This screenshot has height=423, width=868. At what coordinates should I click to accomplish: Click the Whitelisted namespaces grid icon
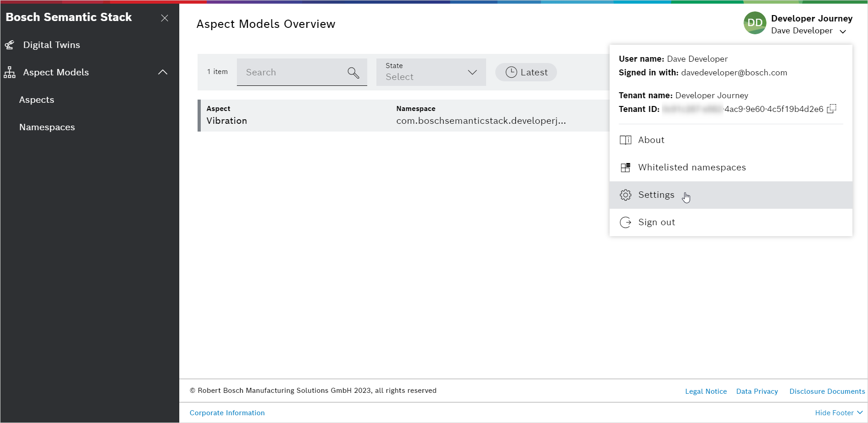tap(625, 168)
